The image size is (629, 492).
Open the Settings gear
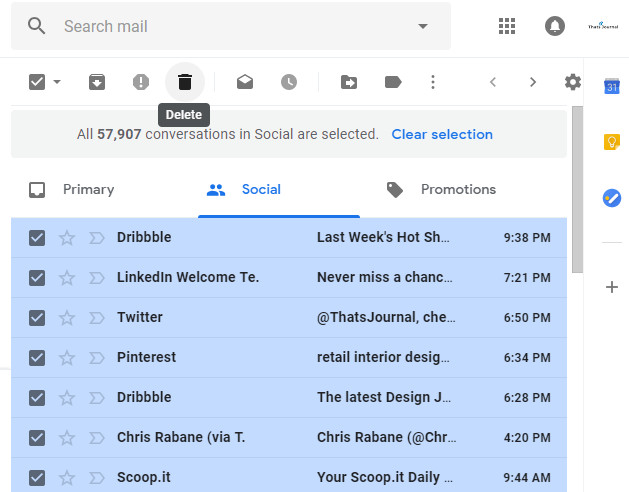point(573,82)
